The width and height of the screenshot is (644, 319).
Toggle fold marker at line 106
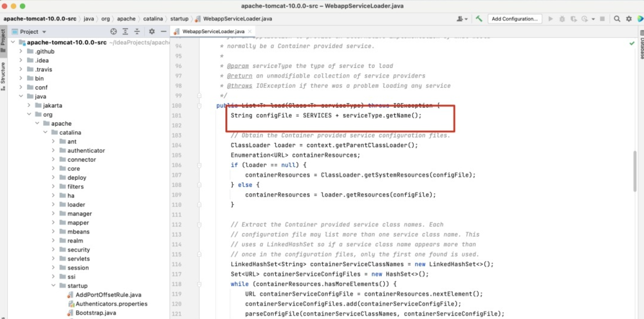[x=199, y=165]
